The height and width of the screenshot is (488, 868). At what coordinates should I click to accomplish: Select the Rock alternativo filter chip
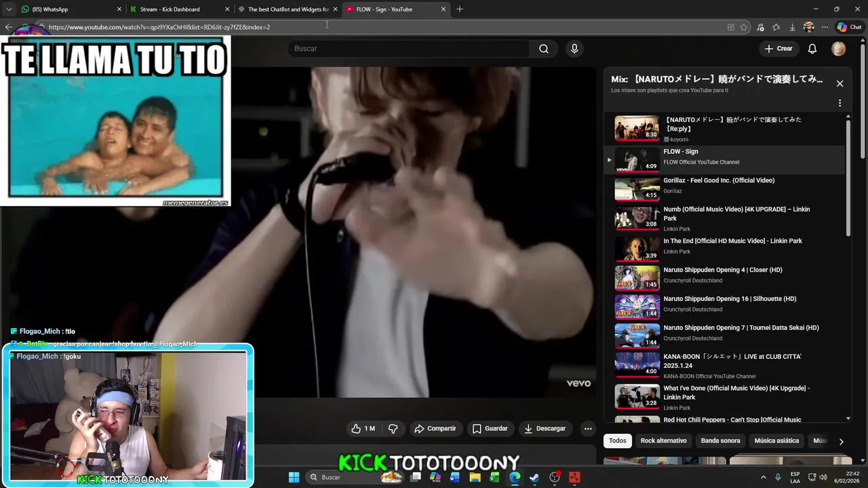coord(663,441)
